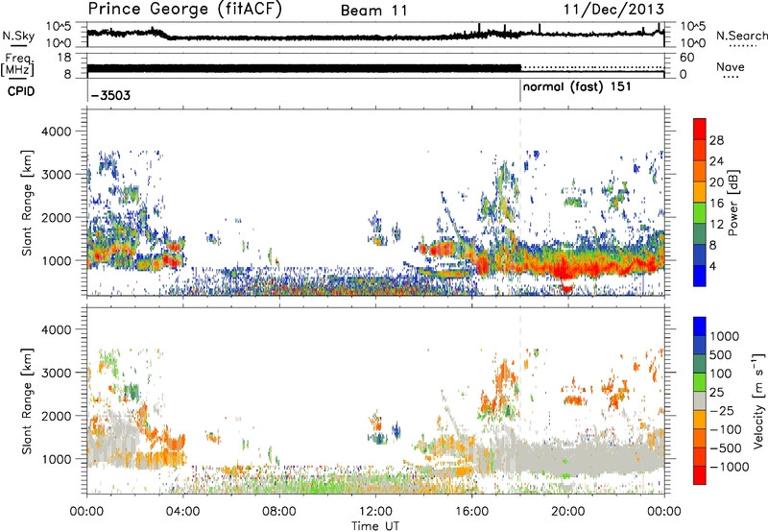The width and height of the screenshot is (768, 532).
Task: Click the 'Nave' legend label
Action: coord(731,66)
